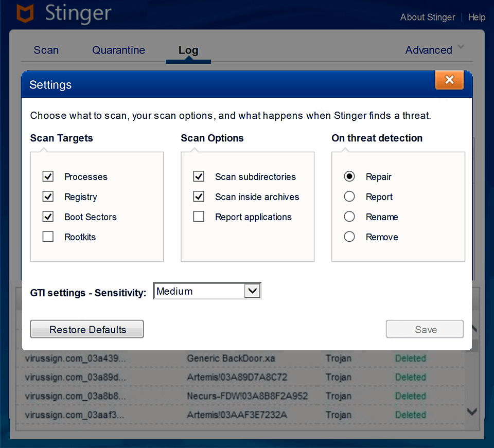Choose Remove on threat detection
Screen dimensions: 494x448
pyautogui.click(x=349, y=237)
